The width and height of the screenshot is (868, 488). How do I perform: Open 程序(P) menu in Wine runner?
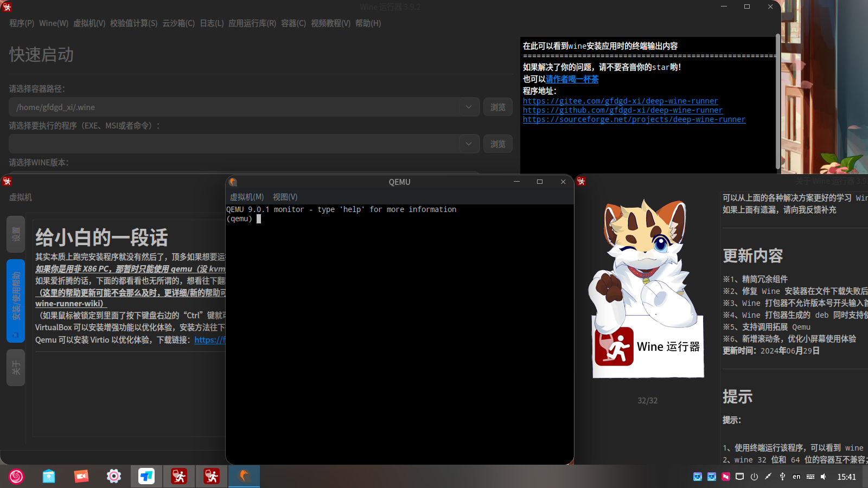22,23
